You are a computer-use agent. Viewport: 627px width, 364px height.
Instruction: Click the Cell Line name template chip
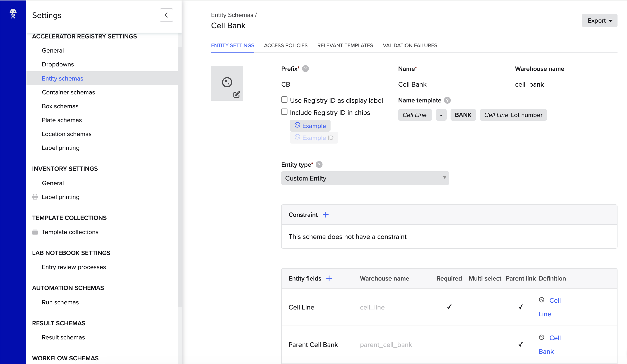(415, 115)
